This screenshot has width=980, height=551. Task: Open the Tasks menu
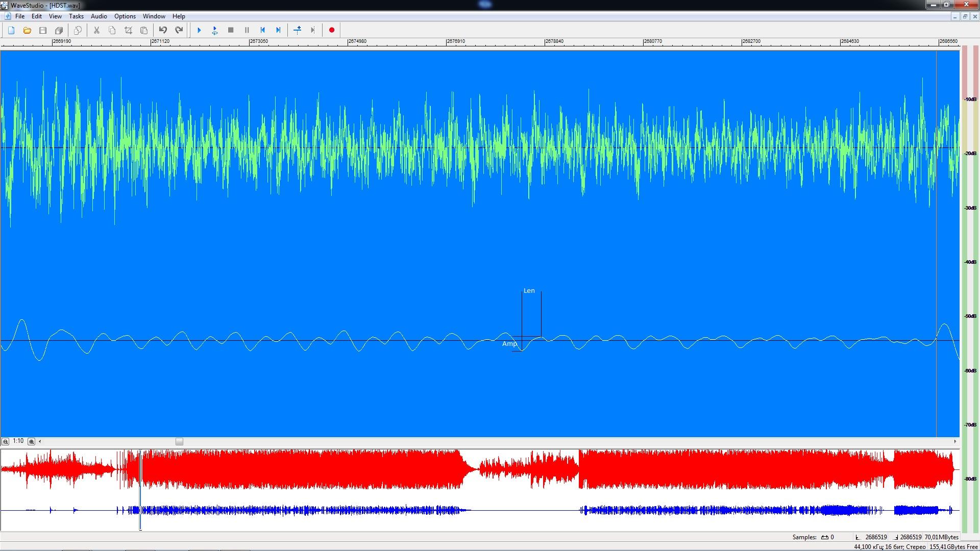(76, 16)
